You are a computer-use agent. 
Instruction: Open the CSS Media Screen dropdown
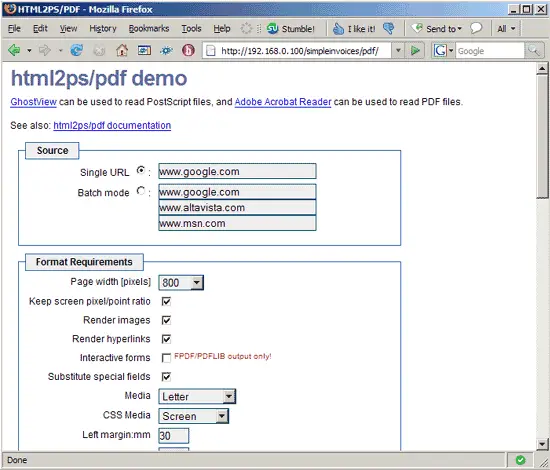(194, 416)
